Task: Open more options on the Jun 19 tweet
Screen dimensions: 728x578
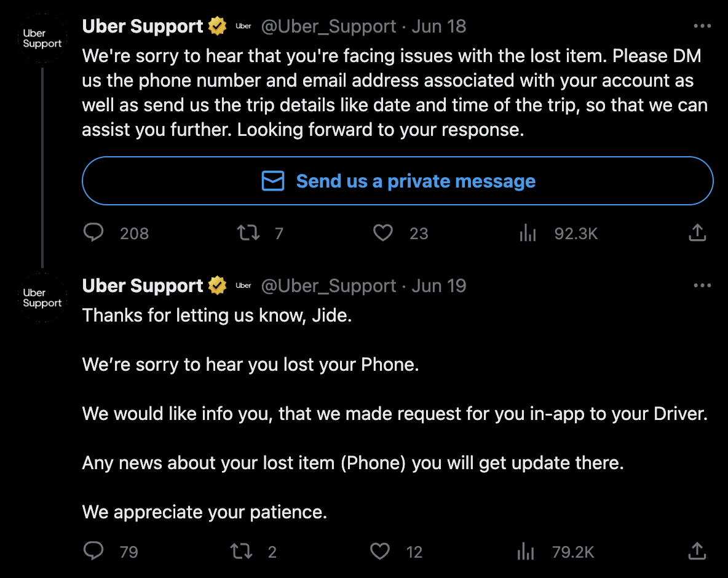Action: 702,285
